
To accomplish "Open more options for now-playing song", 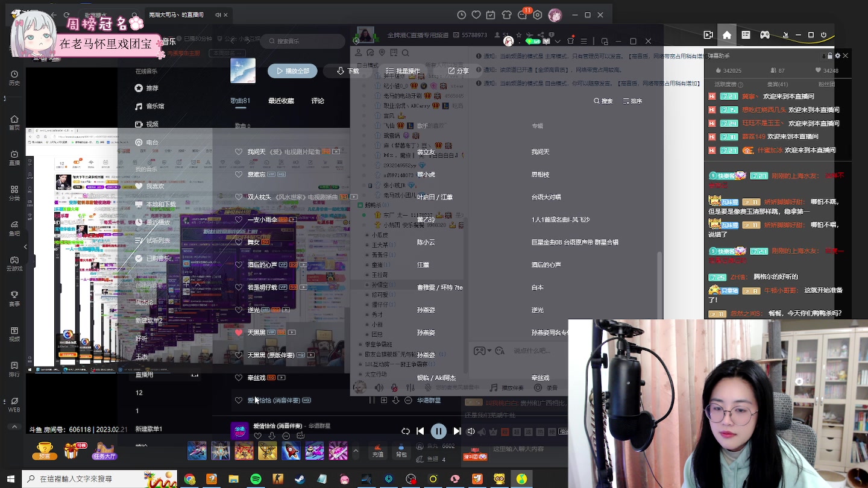I will 286,436.
